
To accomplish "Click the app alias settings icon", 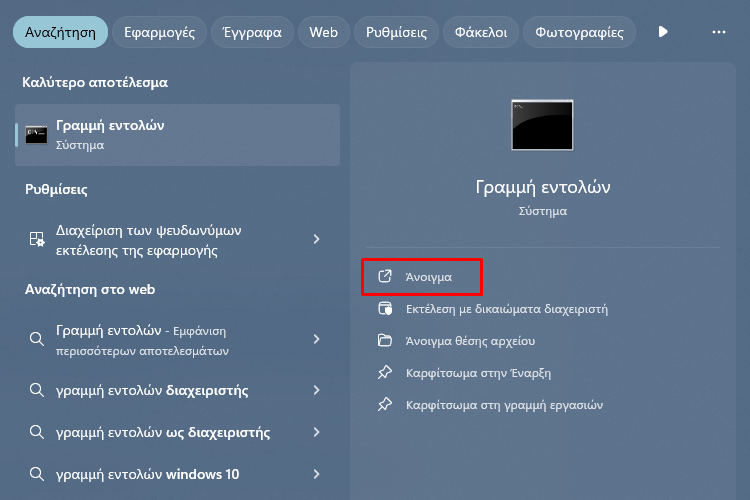I will coord(37,239).
